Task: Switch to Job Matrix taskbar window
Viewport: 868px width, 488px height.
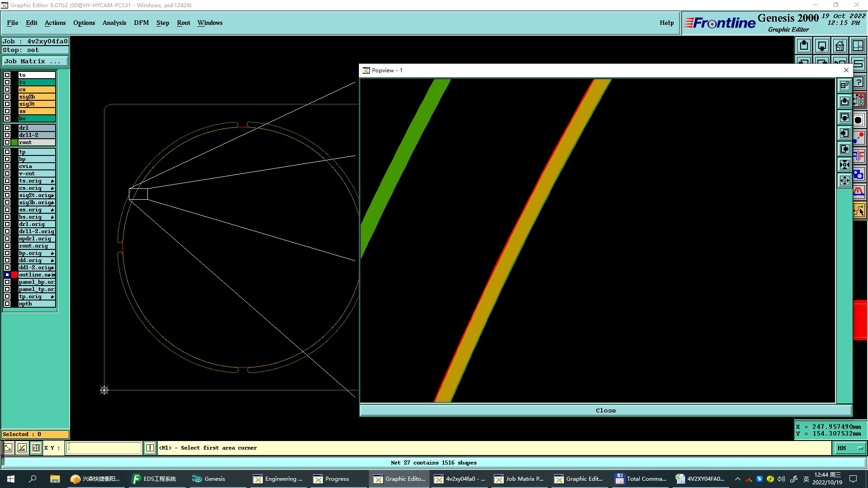Action: point(520,479)
